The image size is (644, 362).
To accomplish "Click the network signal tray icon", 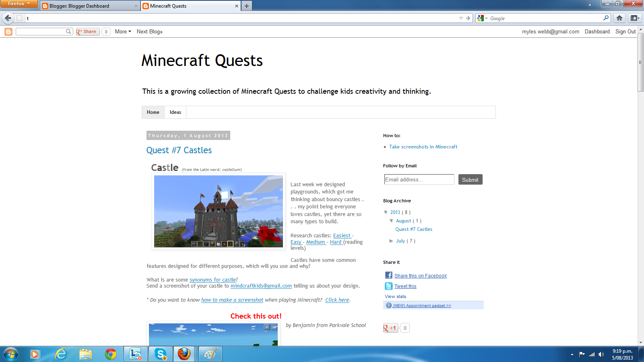I will pyautogui.click(x=592, y=354).
